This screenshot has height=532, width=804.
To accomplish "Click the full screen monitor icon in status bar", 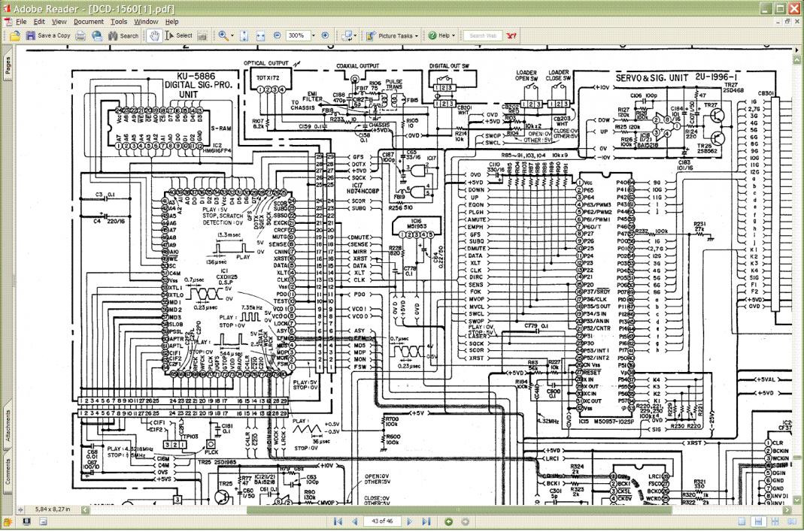I will (x=26, y=521).
